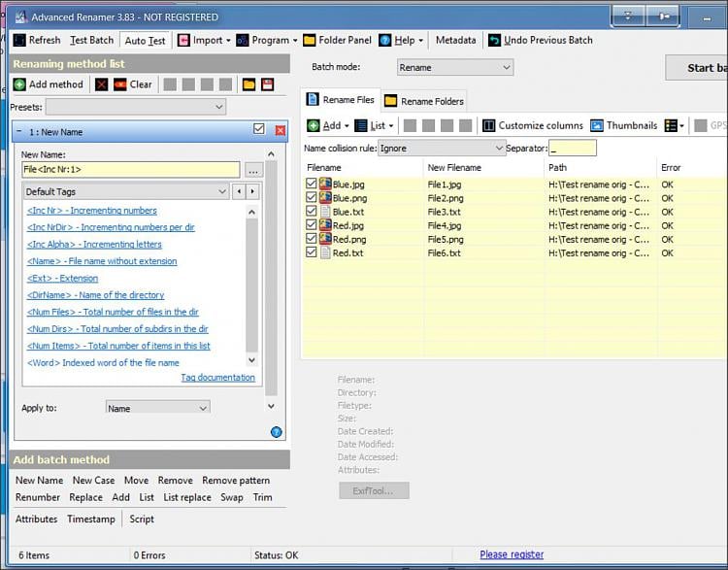Click the Refresh toolbar icon
The width and height of the screenshot is (728, 570).
coord(19,41)
